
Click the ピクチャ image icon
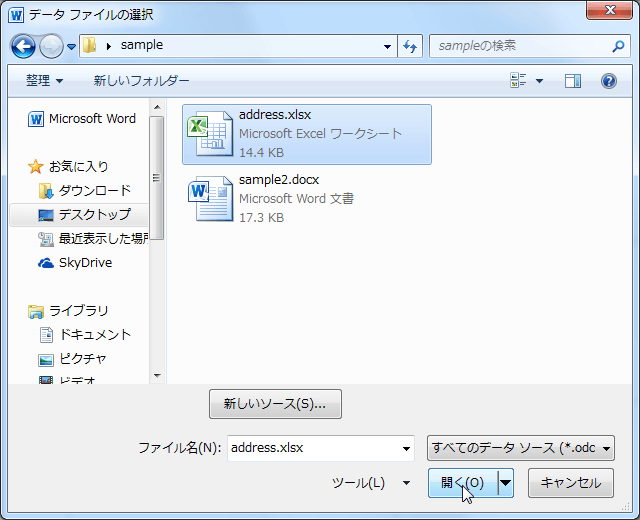46,360
